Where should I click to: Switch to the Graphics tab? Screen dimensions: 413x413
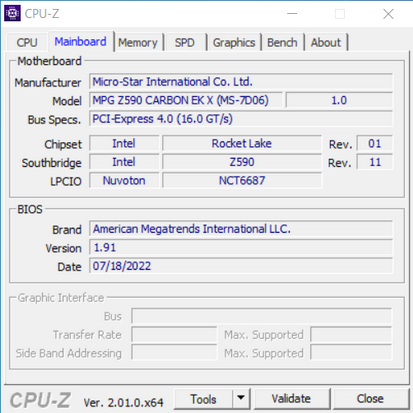point(234,43)
